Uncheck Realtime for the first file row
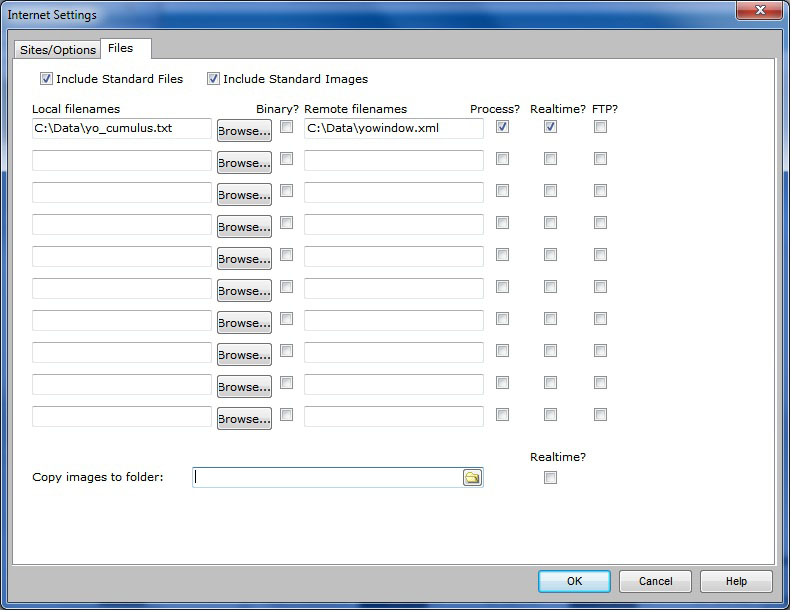Image resolution: width=792 pixels, height=612 pixels. coord(551,127)
